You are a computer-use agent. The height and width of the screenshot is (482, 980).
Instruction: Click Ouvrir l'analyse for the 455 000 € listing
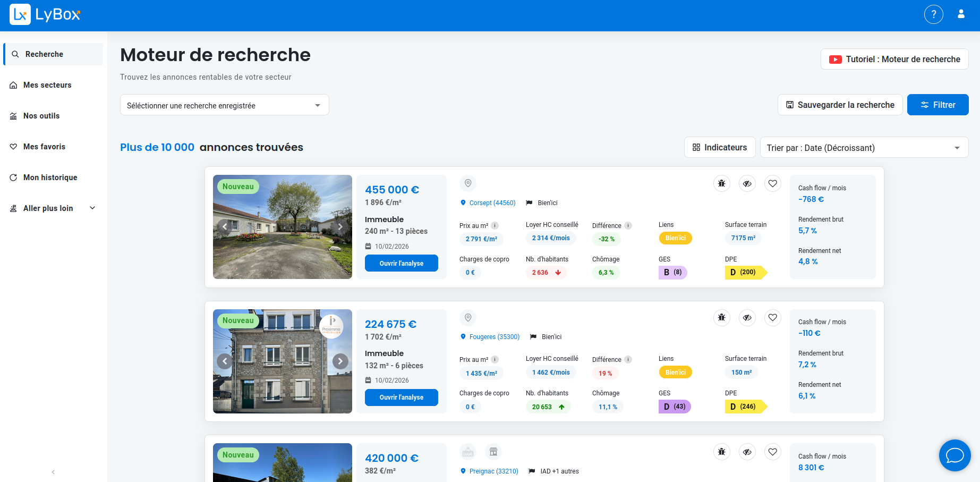click(401, 263)
